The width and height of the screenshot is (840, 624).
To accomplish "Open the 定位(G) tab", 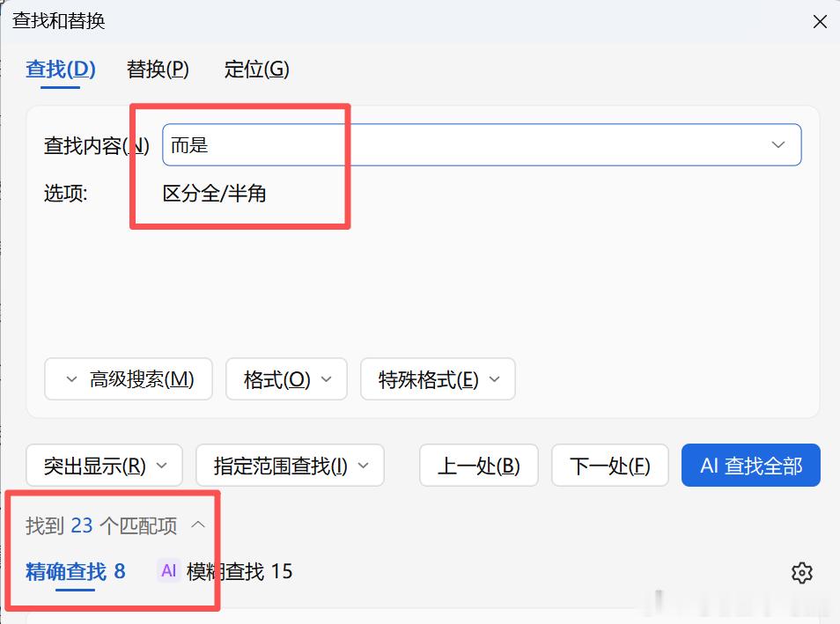I will 256,70.
